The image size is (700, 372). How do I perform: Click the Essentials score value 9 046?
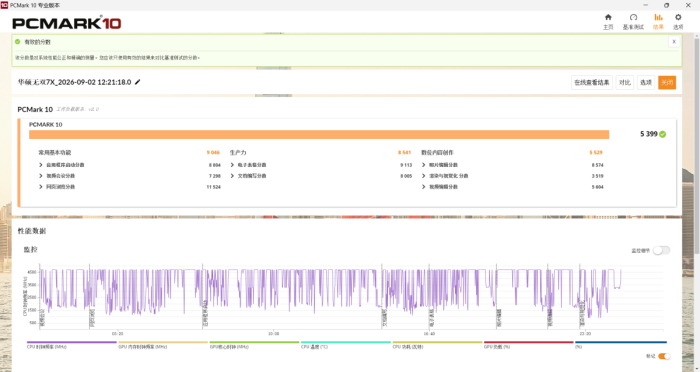pyautogui.click(x=213, y=153)
